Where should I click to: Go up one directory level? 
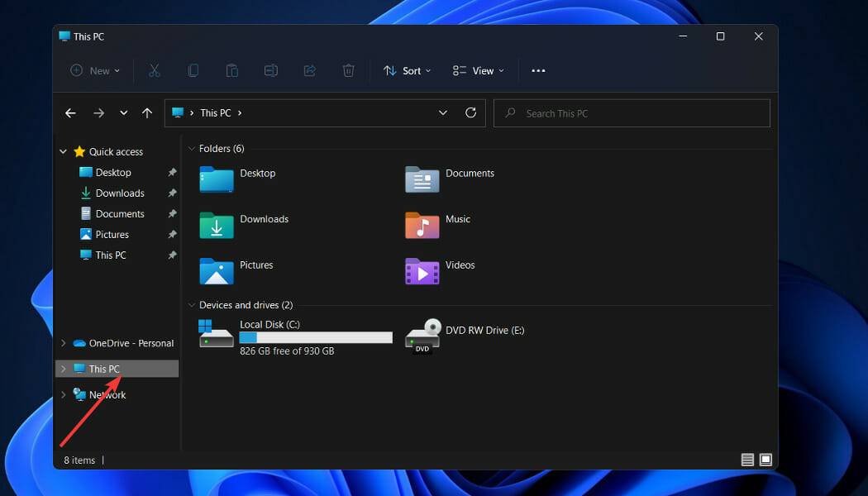click(147, 113)
